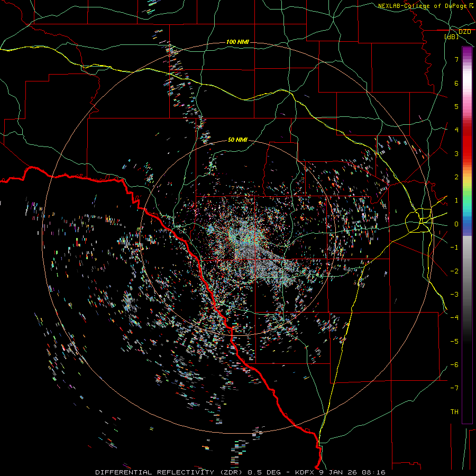This screenshot has height=476, width=476.
Task: Click the 1 value on color scale
Action: click(x=456, y=200)
